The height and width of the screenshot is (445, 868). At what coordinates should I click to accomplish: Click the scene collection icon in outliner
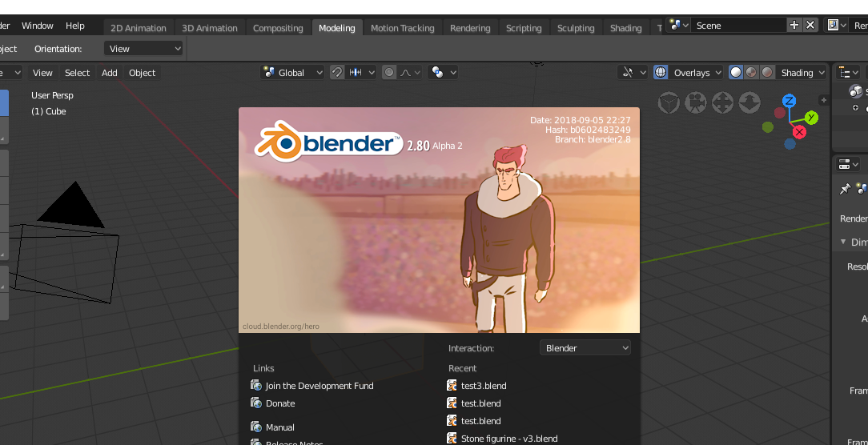(x=856, y=91)
